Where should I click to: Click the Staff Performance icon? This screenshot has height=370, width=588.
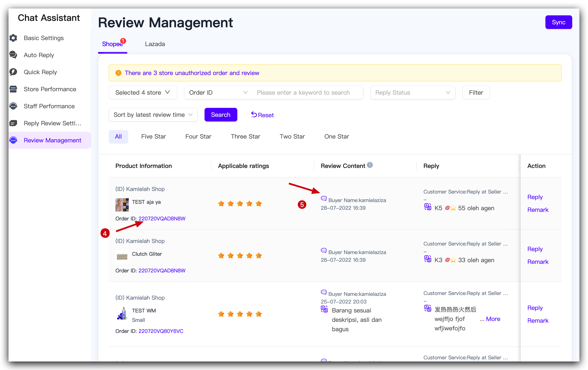tap(13, 106)
